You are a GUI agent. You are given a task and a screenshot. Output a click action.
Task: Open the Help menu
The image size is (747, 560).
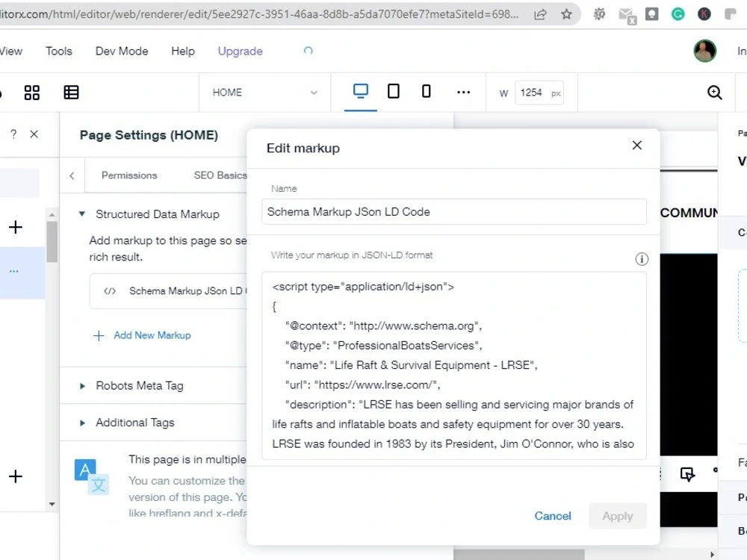point(183,51)
